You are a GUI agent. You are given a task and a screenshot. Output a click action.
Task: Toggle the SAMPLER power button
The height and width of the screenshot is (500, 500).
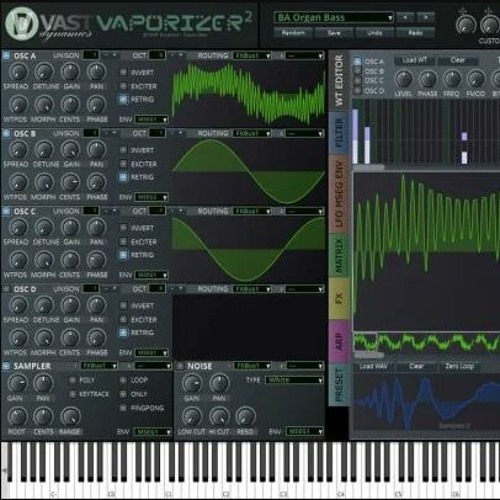6,366
